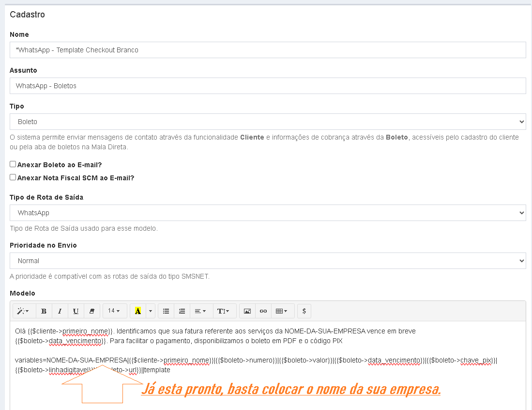Expand the Tipo de Rota de Saída dropdown

click(268, 213)
